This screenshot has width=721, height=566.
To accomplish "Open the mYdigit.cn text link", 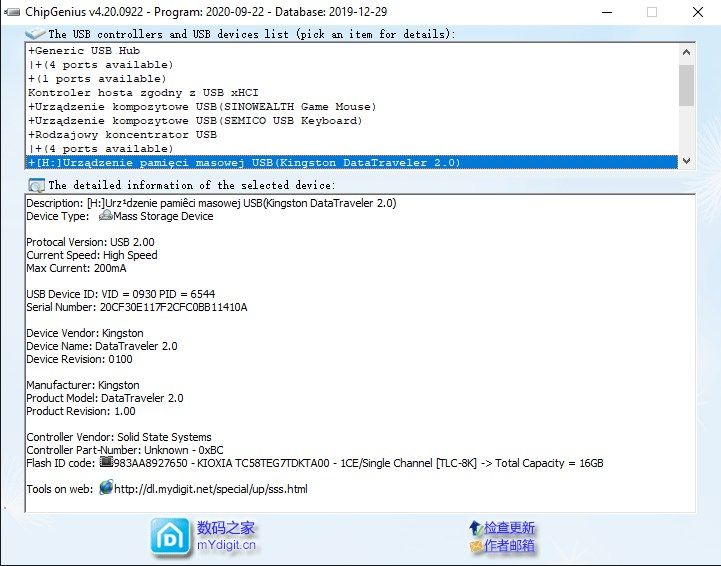I will click(x=226, y=545).
